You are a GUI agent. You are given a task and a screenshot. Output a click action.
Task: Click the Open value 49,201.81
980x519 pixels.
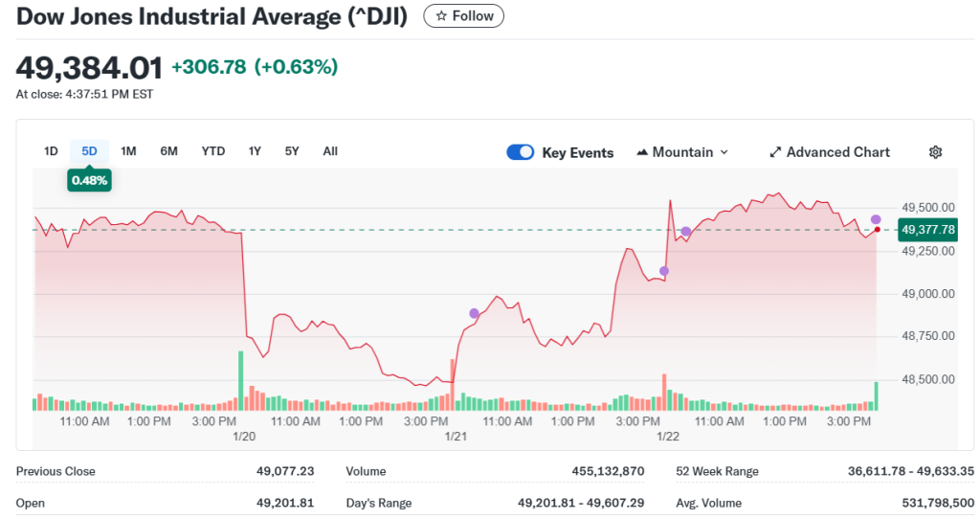(x=285, y=503)
